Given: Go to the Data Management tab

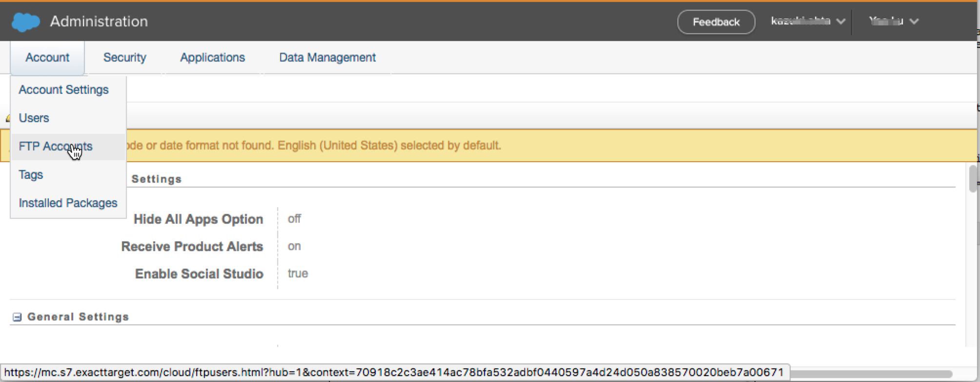Looking at the screenshot, I should [327, 58].
